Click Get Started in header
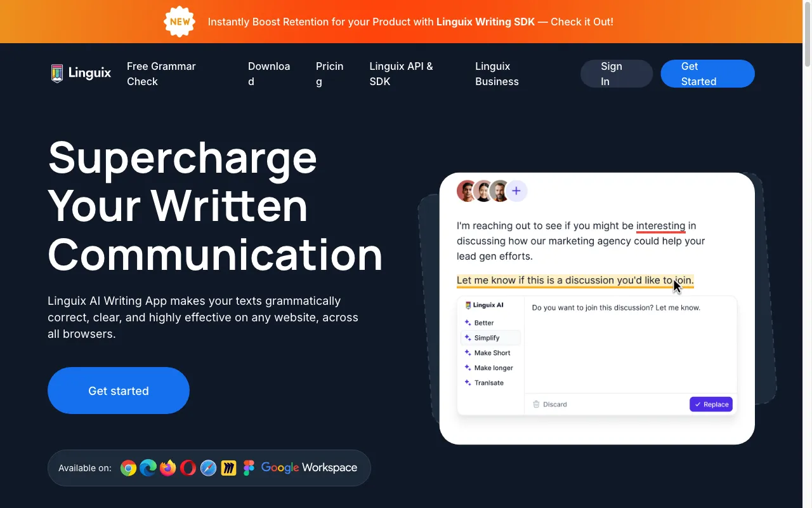 pyautogui.click(x=708, y=74)
